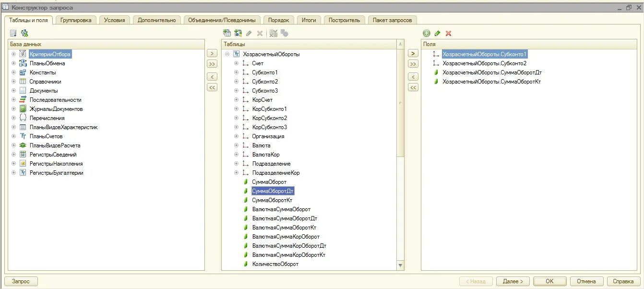Click the Перечисления braces icon
This screenshot has width=644, height=289.
pos(23,118)
